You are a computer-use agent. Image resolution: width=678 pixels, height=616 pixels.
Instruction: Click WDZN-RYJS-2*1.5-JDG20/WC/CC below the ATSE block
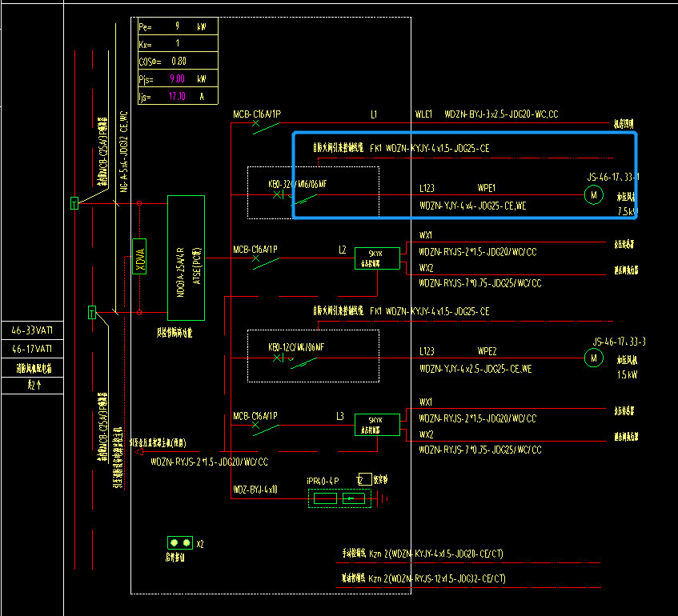click(x=209, y=462)
